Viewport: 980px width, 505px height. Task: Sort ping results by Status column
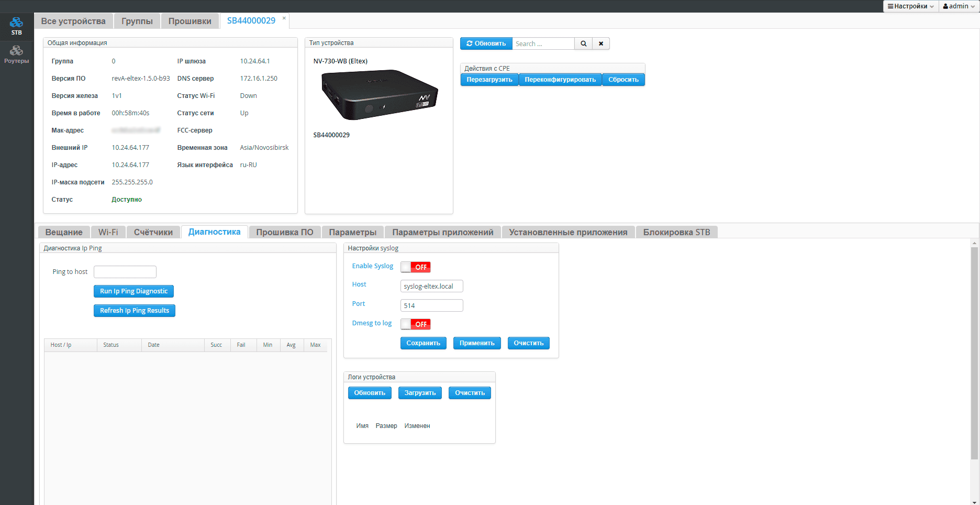tap(111, 345)
